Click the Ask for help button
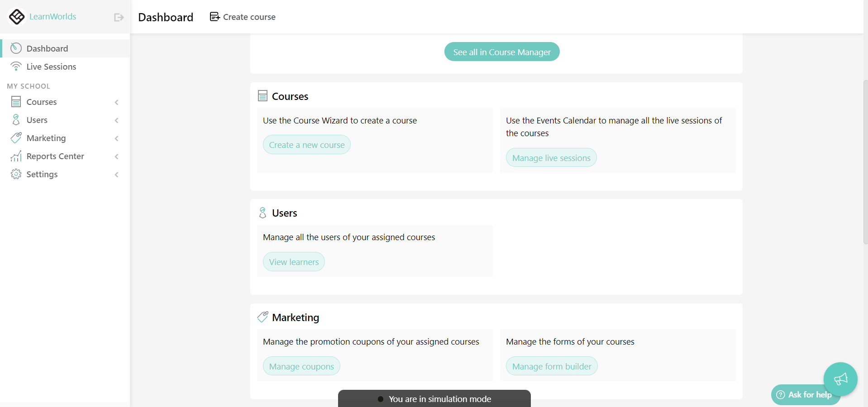Image resolution: width=868 pixels, height=407 pixels. click(x=805, y=394)
